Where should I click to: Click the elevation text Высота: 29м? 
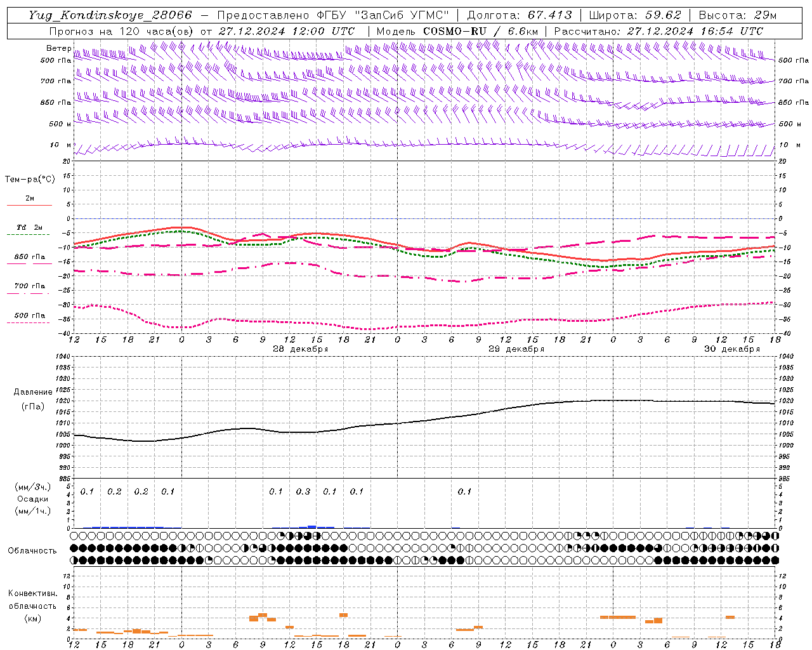pos(738,15)
